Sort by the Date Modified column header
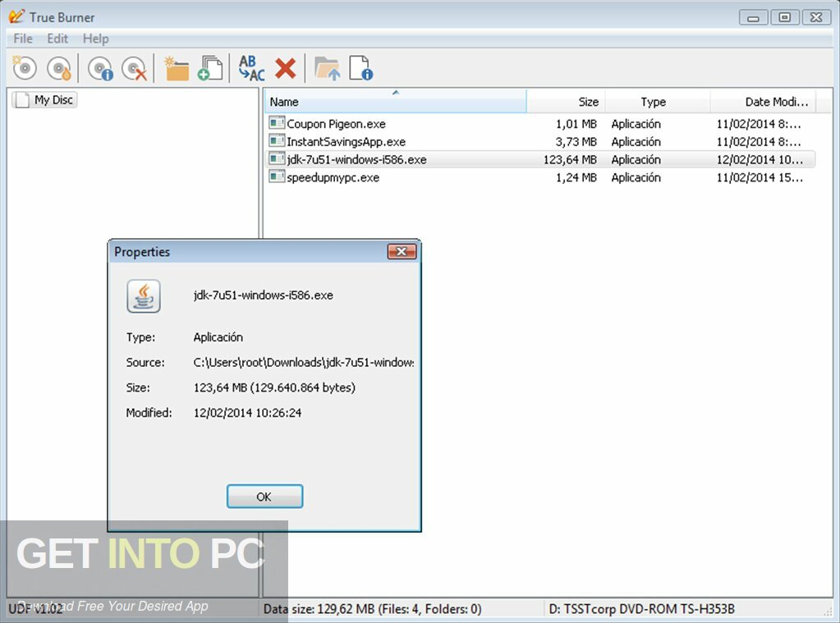The image size is (840, 623). (x=763, y=101)
